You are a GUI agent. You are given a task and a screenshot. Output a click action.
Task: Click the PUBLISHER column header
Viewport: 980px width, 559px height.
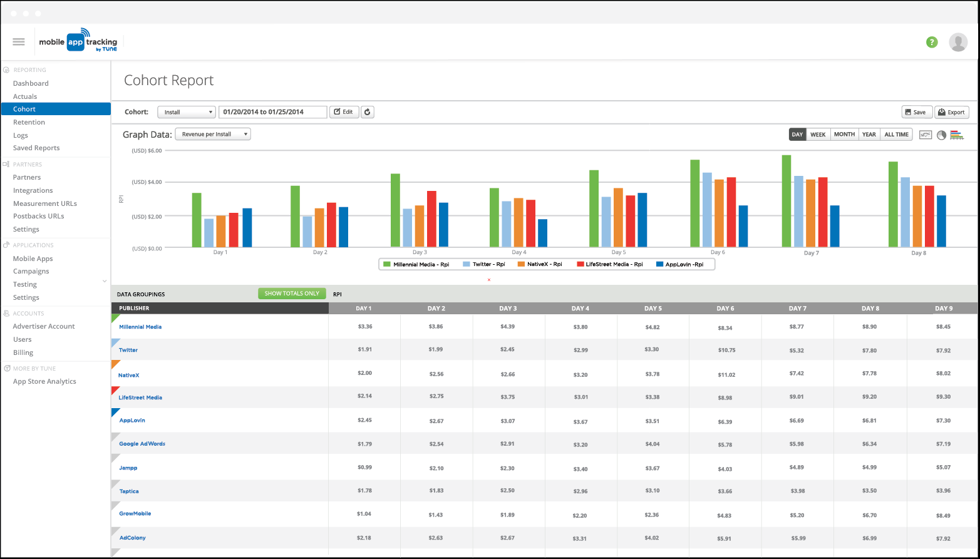220,308
